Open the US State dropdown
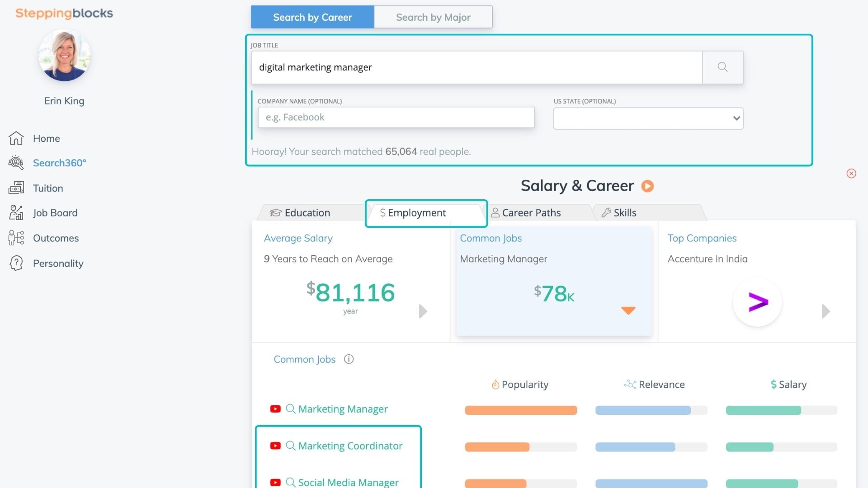868x488 pixels. (x=648, y=118)
